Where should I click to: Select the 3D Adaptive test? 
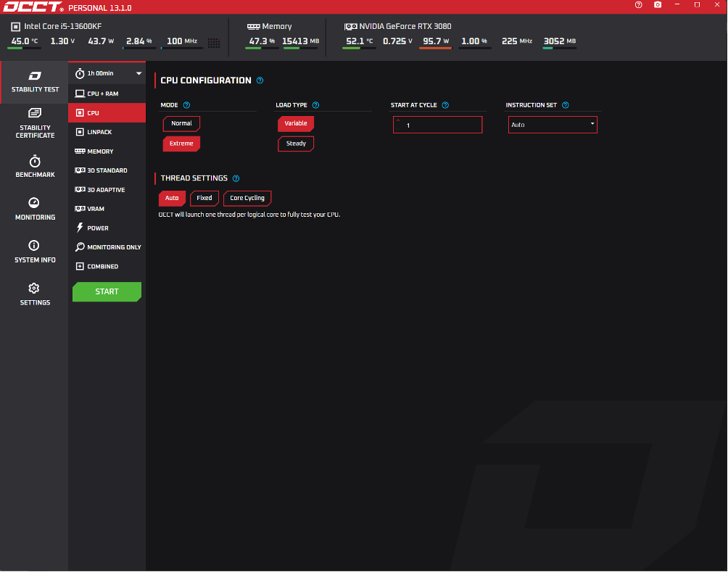(x=107, y=190)
